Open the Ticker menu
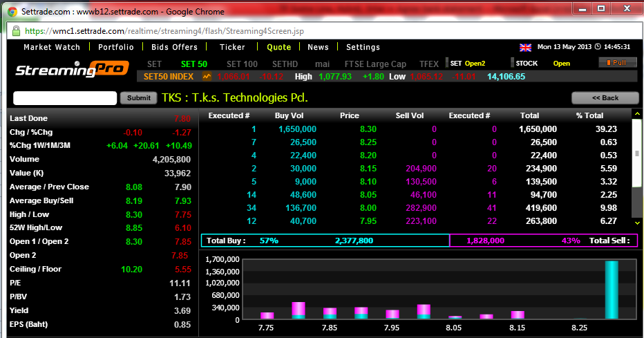Screen dimensions: 644x338 232,47
